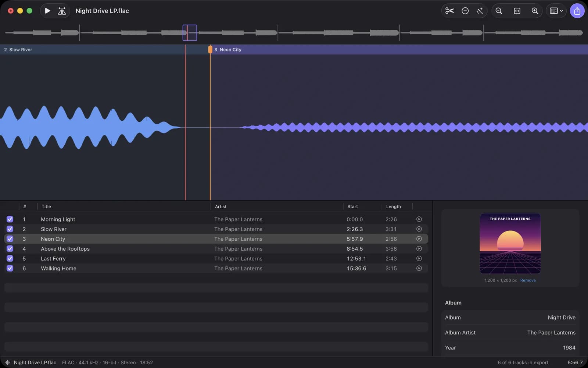Viewport: 588px width, 368px height.
Task: Preview the Slow River track
Action: coord(419,229)
